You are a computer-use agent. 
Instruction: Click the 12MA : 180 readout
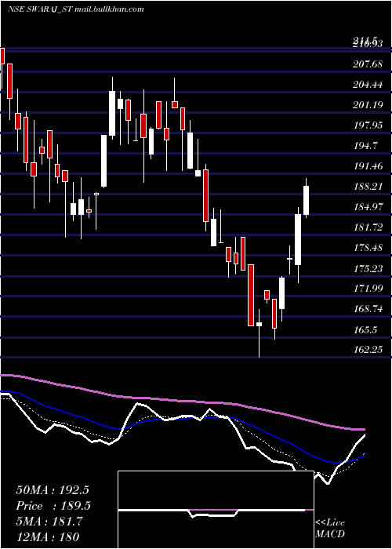[47, 536]
